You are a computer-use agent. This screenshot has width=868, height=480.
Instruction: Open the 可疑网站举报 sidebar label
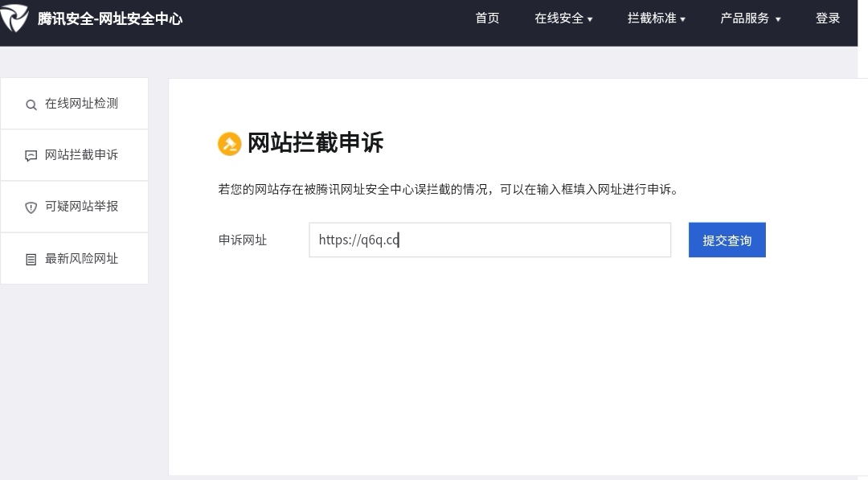(x=81, y=207)
